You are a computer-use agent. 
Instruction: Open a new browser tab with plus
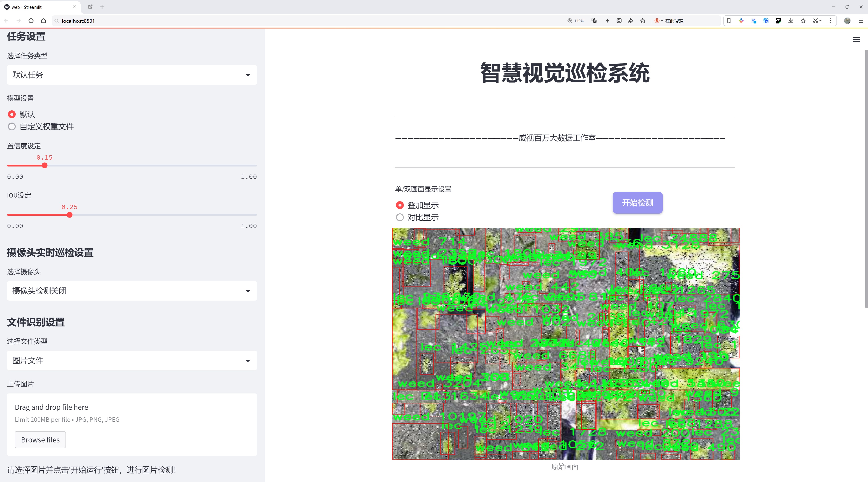(102, 7)
